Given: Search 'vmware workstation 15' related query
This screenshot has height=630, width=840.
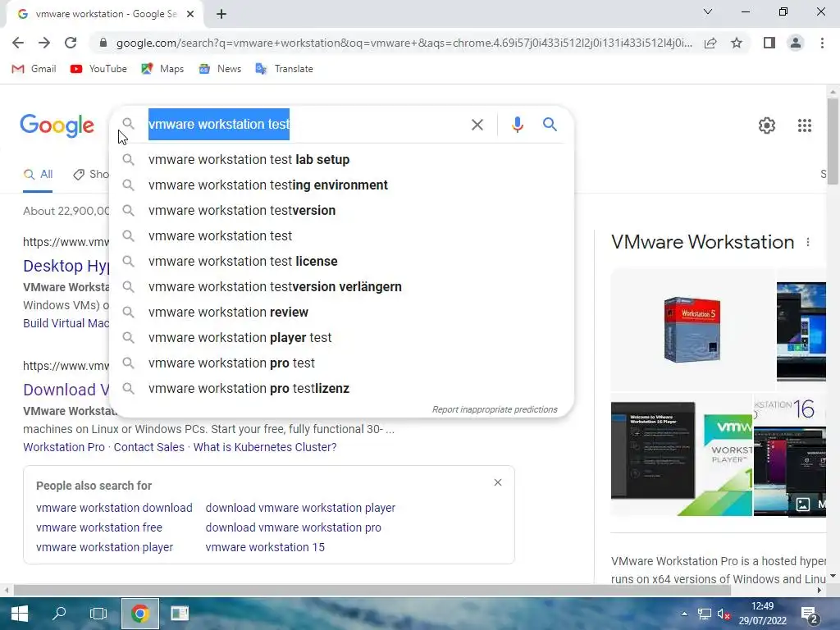Looking at the screenshot, I should (x=265, y=547).
